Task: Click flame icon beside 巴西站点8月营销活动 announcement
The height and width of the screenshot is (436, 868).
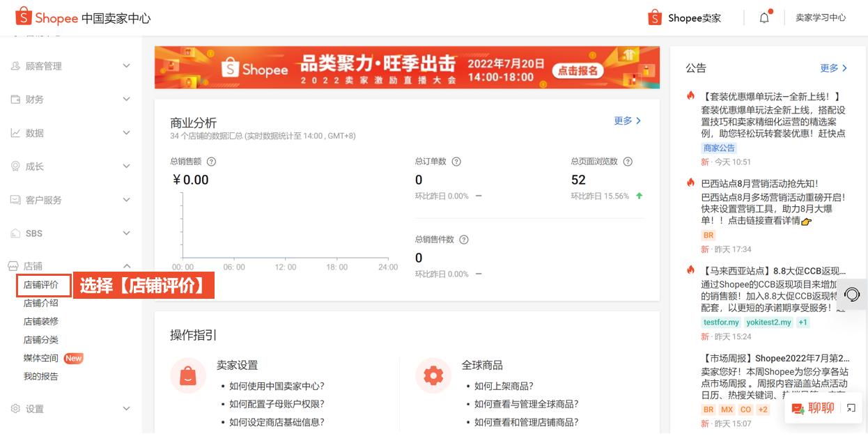Action: pos(691,183)
